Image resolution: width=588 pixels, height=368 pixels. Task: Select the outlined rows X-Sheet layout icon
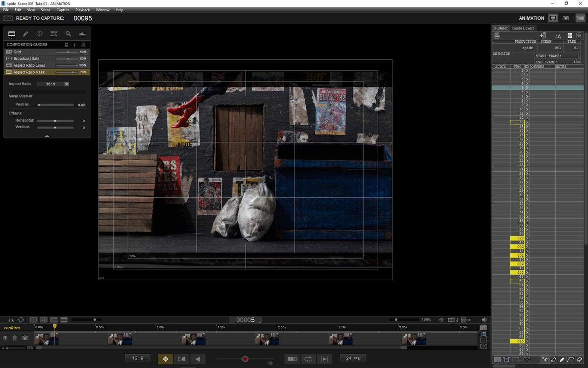[579, 36]
